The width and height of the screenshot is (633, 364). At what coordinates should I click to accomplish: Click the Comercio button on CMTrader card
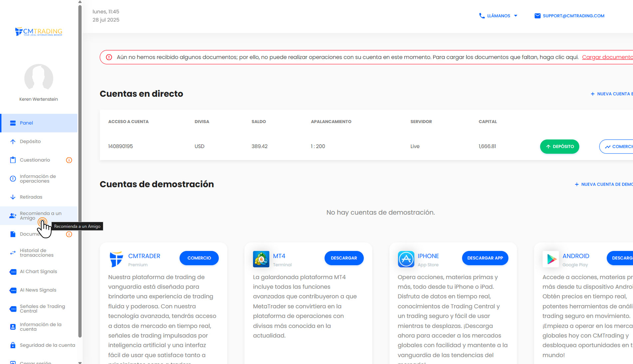199,258
